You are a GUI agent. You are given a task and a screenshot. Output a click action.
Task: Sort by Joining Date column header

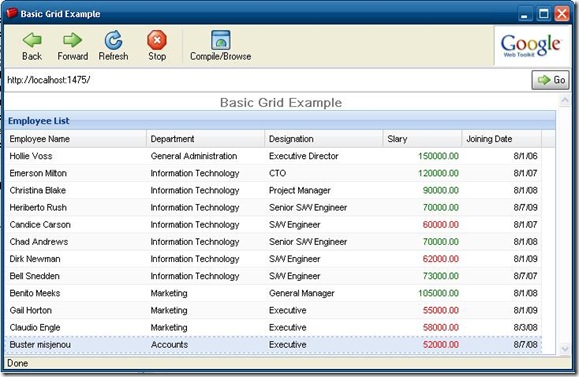tap(502, 139)
